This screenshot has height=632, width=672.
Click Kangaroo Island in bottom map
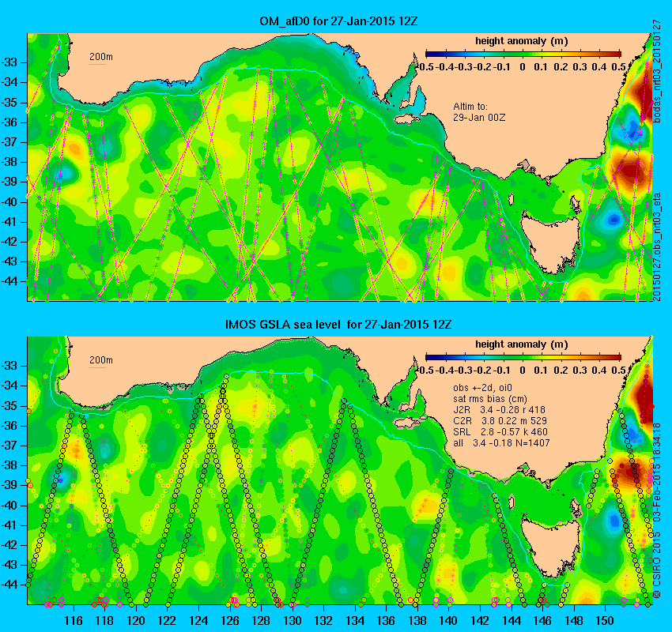(x=410, y=422)
